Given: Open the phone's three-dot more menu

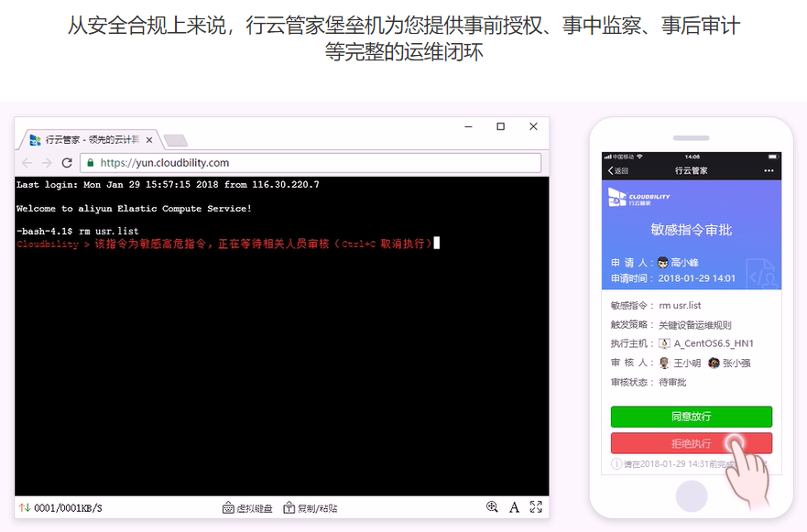Looking at the screenshot, I should click(769, 171).
